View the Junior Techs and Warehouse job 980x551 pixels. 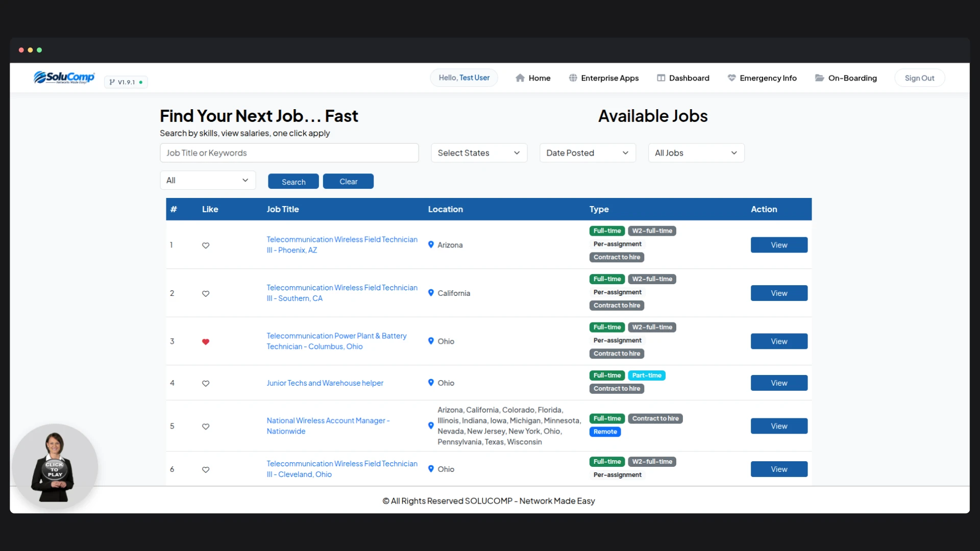point(779,383)
